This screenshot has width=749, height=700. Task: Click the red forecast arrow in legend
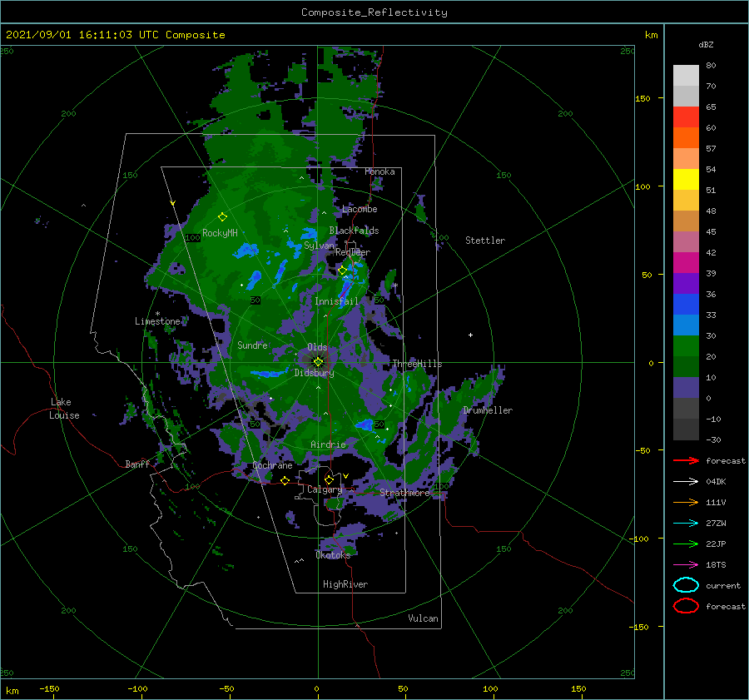pyautogui.click(x=686, y=460)
